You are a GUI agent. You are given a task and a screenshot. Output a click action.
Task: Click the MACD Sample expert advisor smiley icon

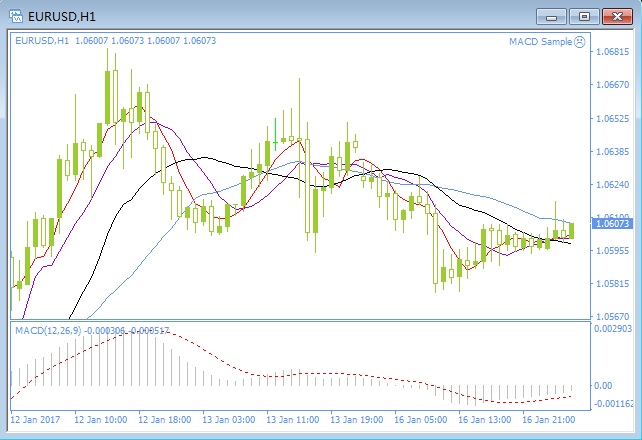(x=579, y=42)
